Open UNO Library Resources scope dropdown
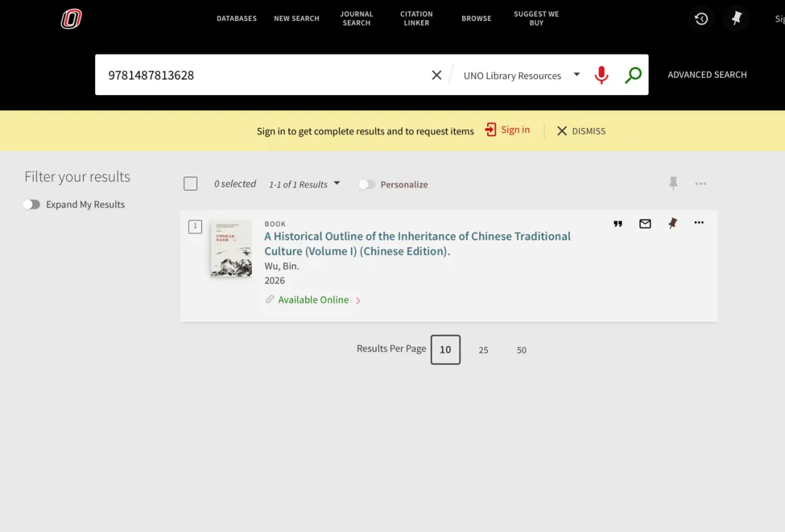 coord(521,76)
